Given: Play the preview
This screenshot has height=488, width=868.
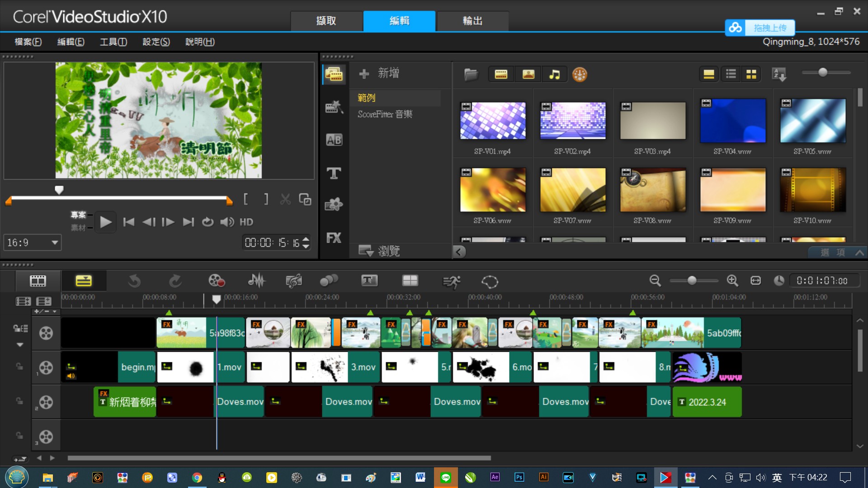Looking at the screenshot, I should coord(105,222).
